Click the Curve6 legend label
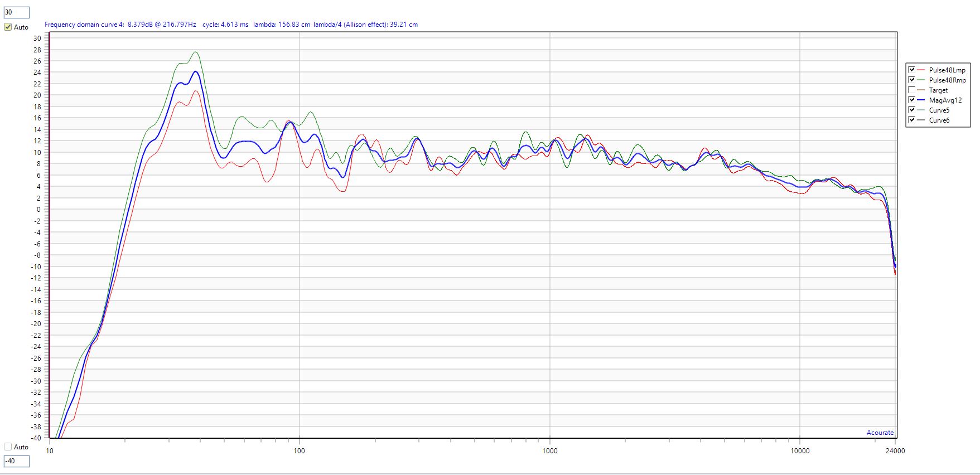This screenshot has width=980, height=475. pos(939,120)
